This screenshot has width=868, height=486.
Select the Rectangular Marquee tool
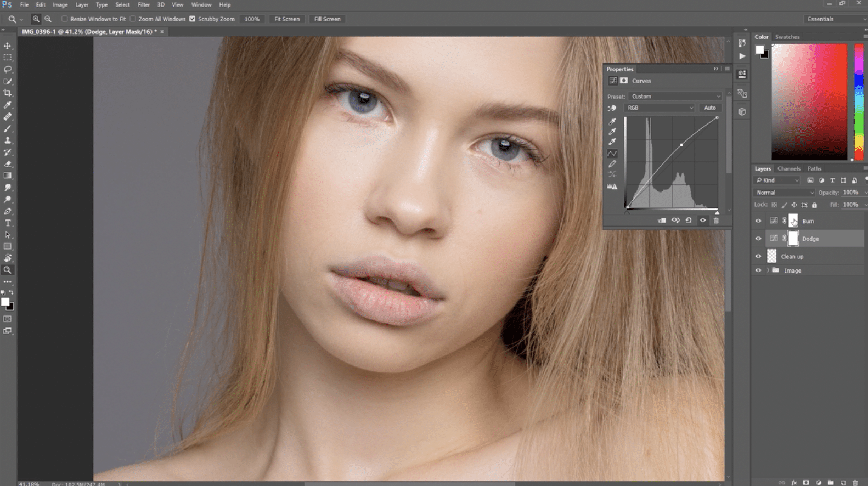pyautogui.click(x=8, y=58)
